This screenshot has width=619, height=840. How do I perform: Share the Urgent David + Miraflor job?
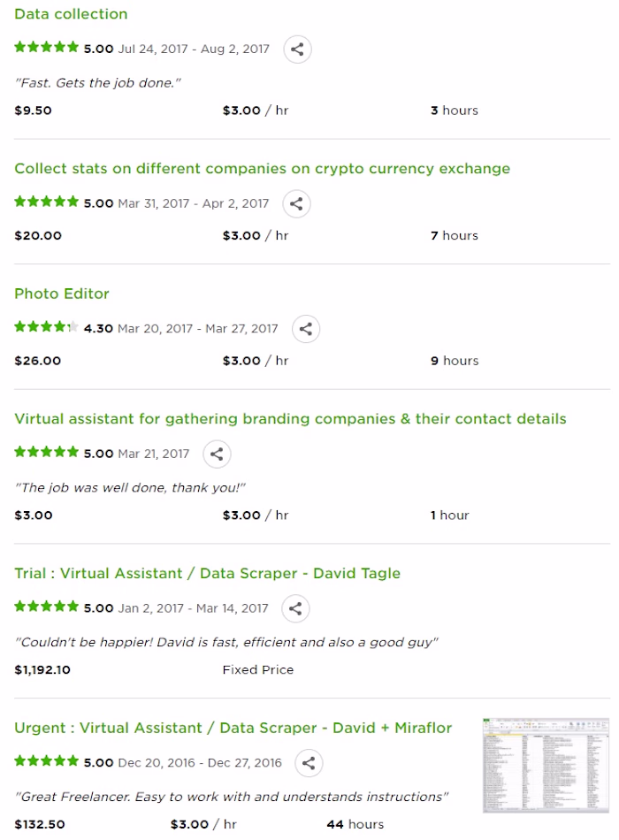click(309, 763)
